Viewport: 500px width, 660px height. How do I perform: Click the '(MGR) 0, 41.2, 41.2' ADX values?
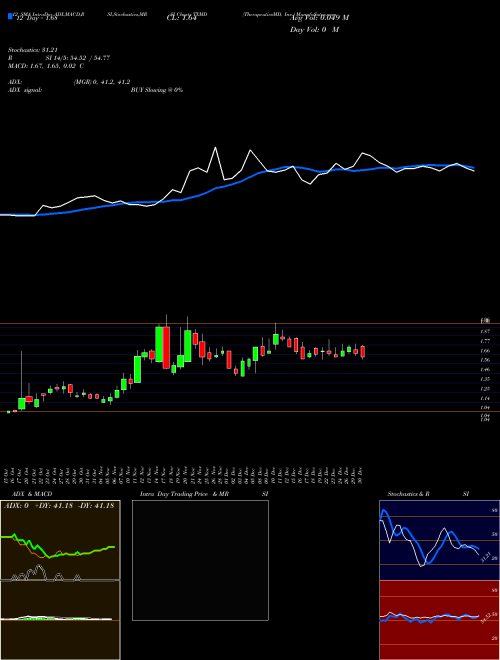click(x=102, y=82)
